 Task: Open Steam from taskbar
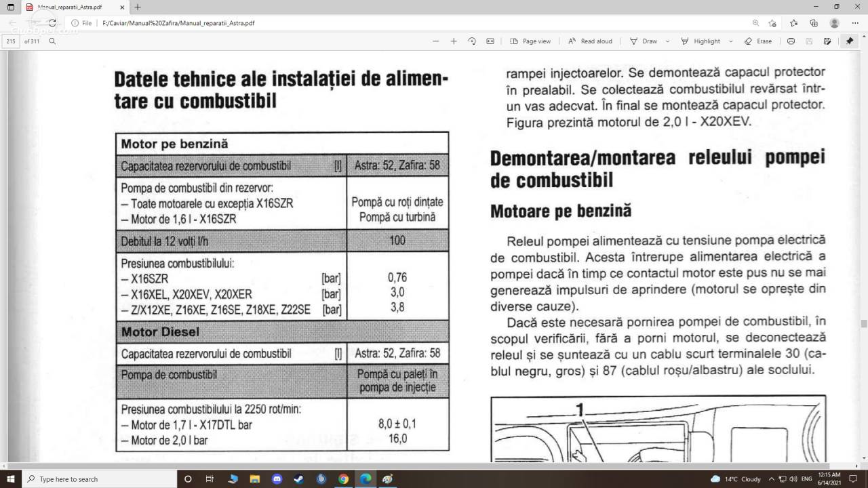pyautogui.click(x=299, y=479)
